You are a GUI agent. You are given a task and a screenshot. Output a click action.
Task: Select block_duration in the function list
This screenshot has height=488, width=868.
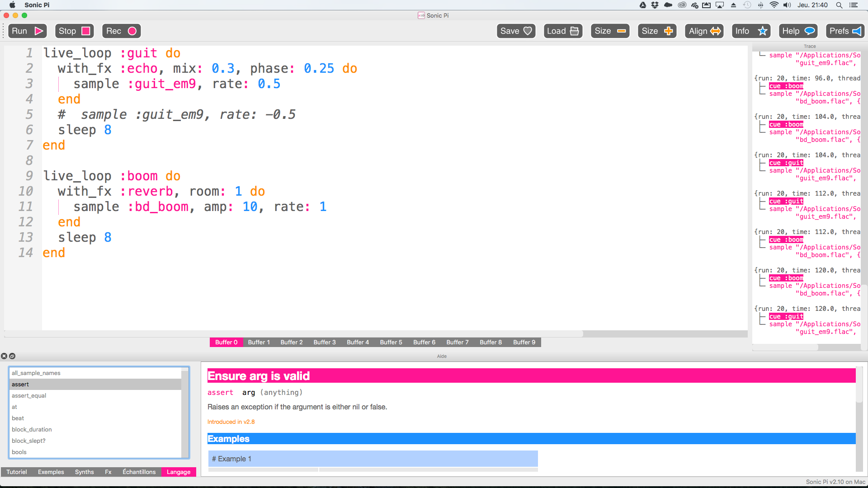pyautogui.click(x=95, y=429)
